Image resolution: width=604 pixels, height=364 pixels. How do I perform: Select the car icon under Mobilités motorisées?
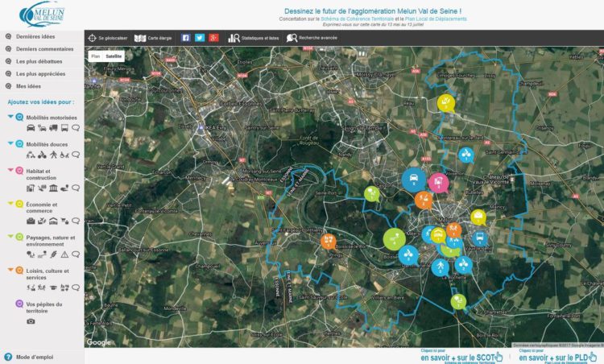(x=31, y=128)
